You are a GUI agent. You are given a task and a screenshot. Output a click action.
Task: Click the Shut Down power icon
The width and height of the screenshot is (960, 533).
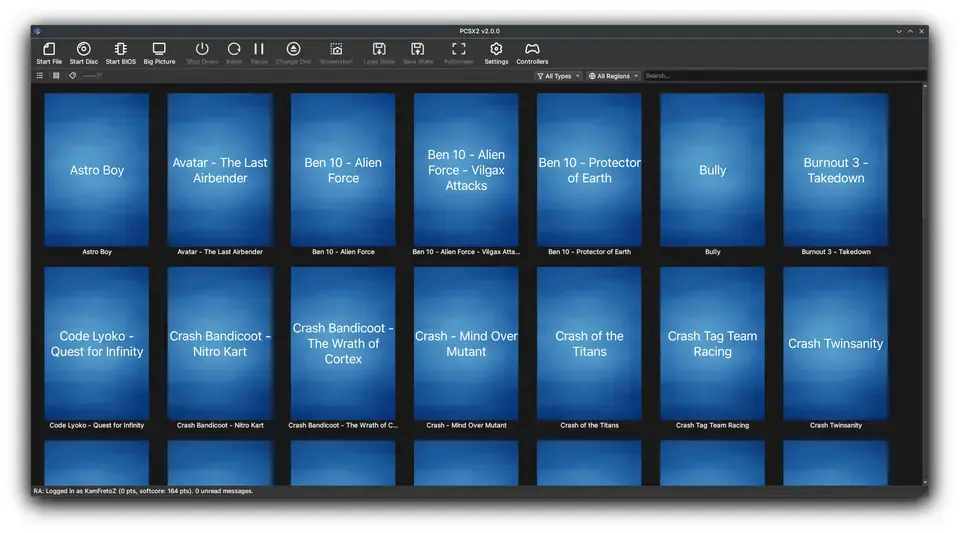pyautogui.click(x=202, y=49)
